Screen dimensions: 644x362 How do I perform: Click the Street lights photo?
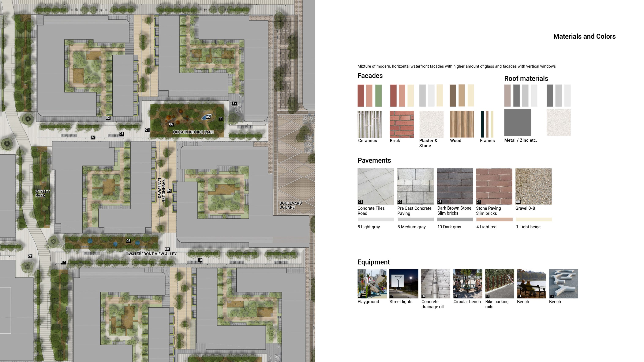click(404, 283)
